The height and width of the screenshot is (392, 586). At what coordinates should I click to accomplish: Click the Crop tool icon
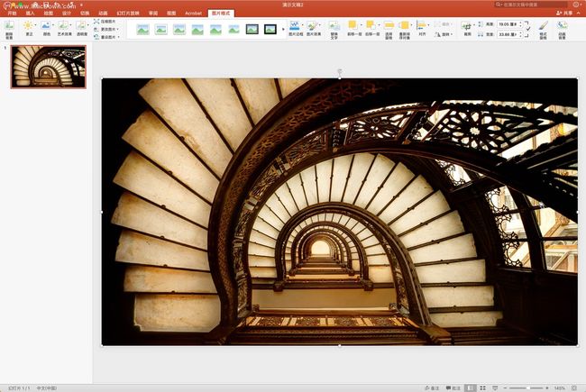coord(466,26)
